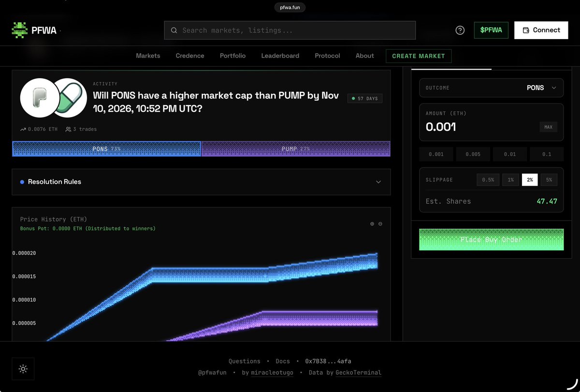Viewport: 580px width, 392px height.
Task: Open the GeckoTerminal data link
Action: click(358, 373)
